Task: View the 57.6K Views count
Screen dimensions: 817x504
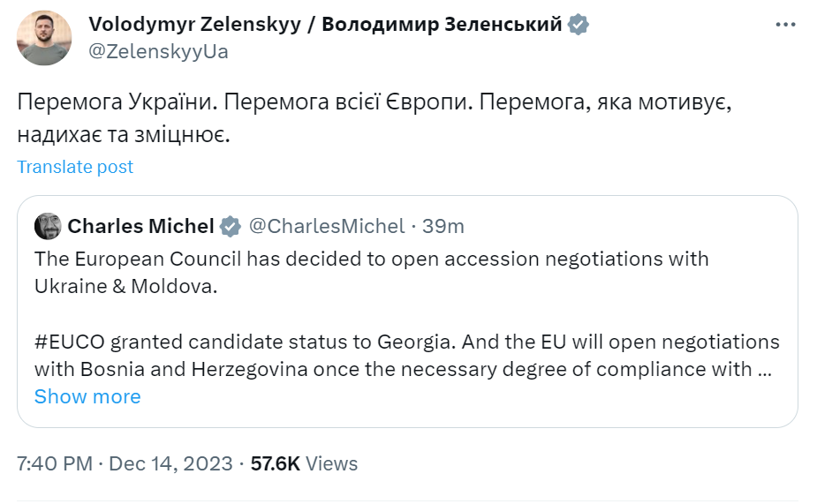Action: click(304, 463)
